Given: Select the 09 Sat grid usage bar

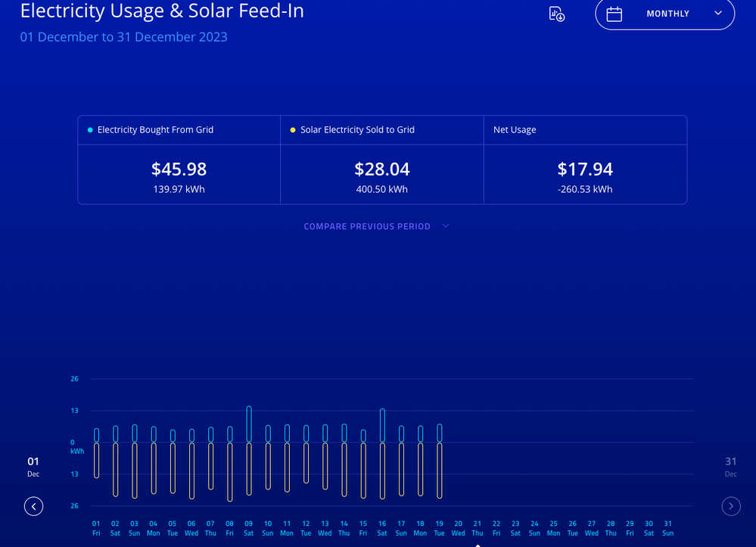Looking at the screenshot, I should [x=249, y=424].
